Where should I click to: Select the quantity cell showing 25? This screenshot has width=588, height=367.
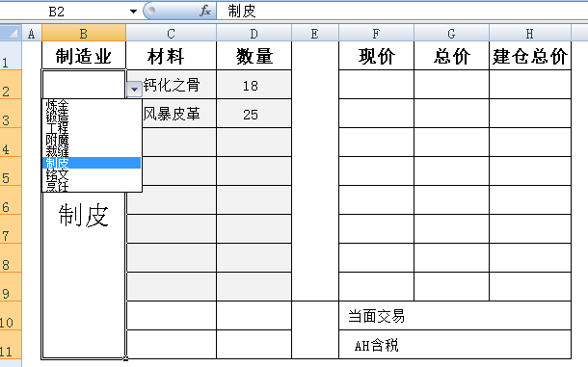pos(254,114)
